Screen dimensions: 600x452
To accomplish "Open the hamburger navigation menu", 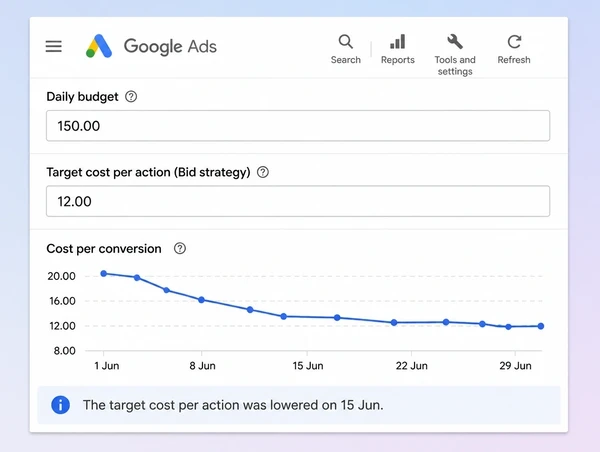I will coord(54,46).
